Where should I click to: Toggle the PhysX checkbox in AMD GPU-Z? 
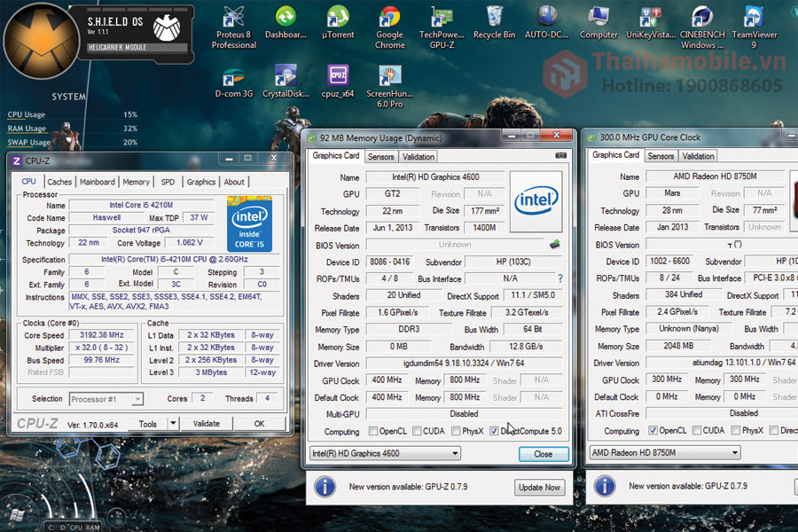(735, 430)
